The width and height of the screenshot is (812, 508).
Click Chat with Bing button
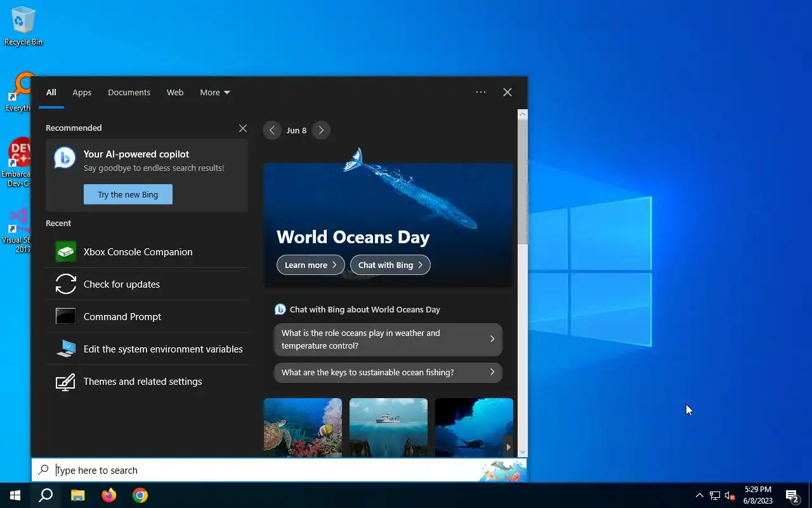pos(390,265)
